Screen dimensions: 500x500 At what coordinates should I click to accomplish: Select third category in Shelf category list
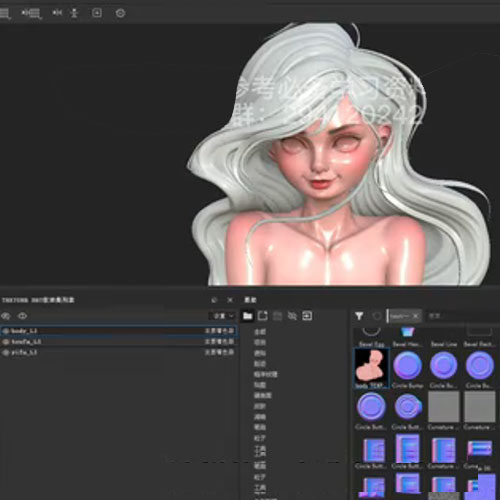point(260,353)
